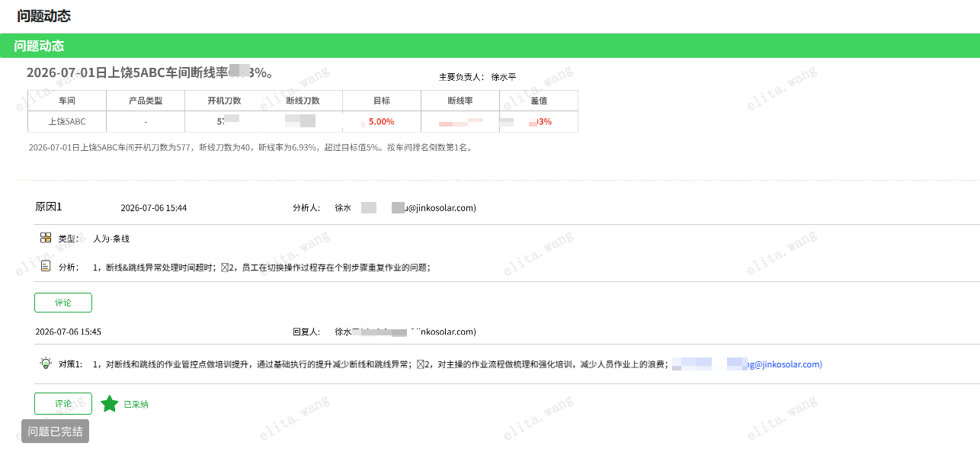The image size is (980, 452).
Task: Click the timestamp 2026-07-06 15:45
Action: (68, 332)
